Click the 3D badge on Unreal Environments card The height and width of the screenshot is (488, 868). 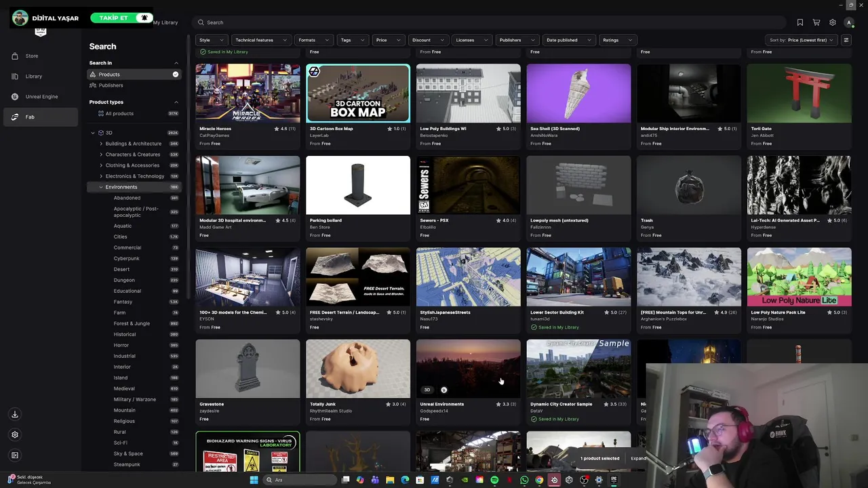[x=427, y=390]
